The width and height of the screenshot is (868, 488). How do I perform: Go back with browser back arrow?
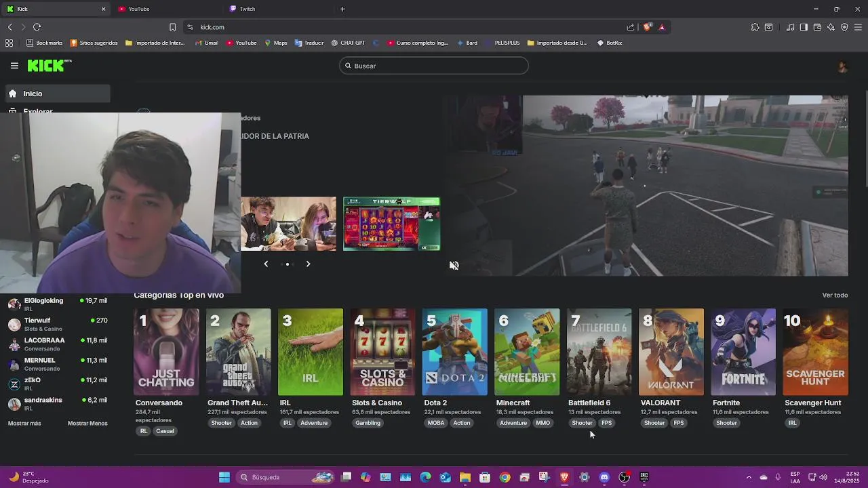coord(9,27)
